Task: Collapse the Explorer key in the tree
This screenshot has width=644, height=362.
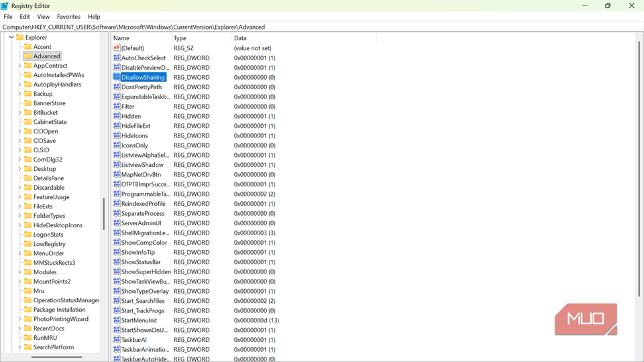Action: point(11,38)
